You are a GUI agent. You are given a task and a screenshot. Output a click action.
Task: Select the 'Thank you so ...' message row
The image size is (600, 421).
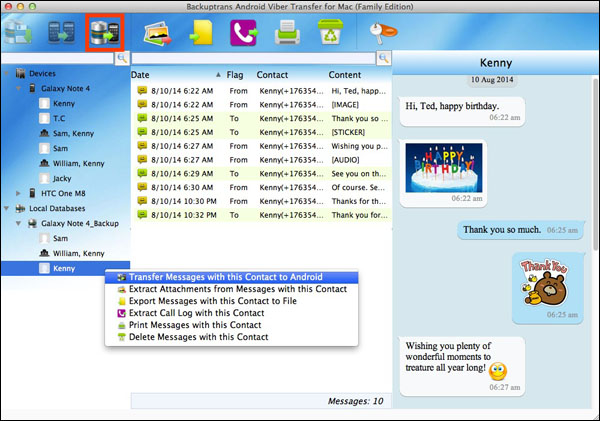point(263,118)
